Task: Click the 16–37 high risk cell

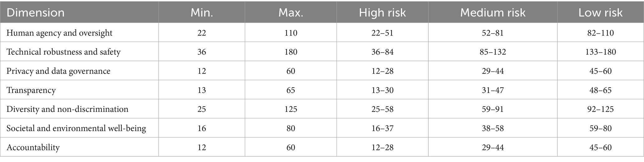Action: 382,128
